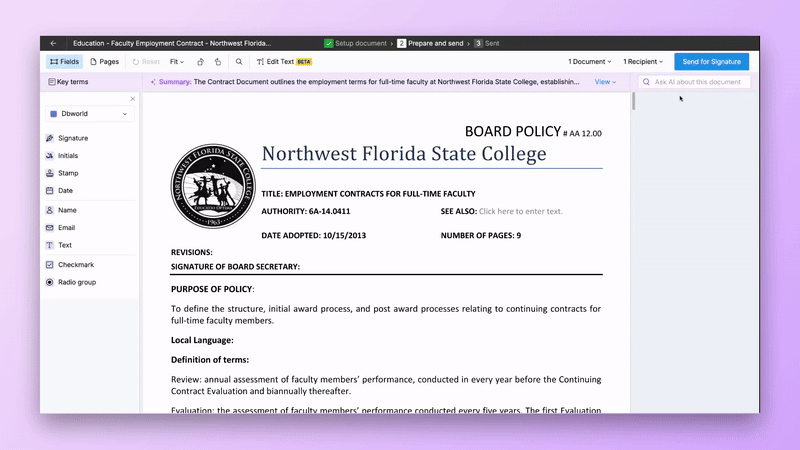Go to Prepare and send step
The height and width of the screenshot is (450, 800).
point(430,43)
